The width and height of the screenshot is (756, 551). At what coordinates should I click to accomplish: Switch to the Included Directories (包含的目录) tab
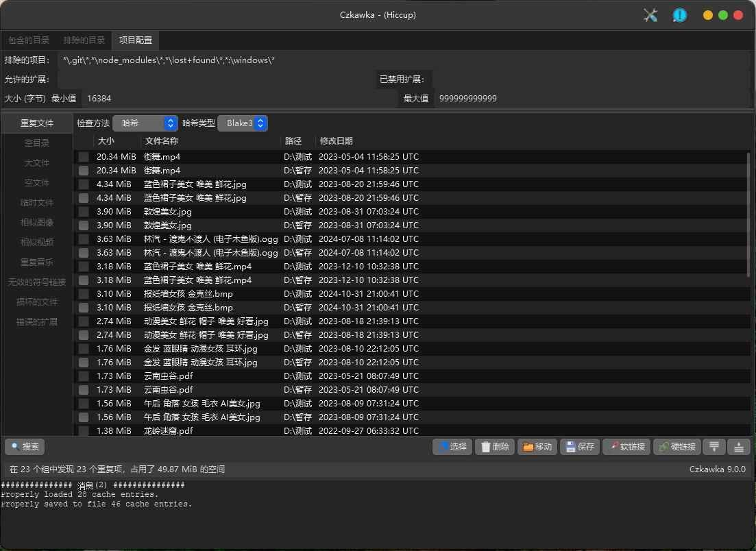29,40
